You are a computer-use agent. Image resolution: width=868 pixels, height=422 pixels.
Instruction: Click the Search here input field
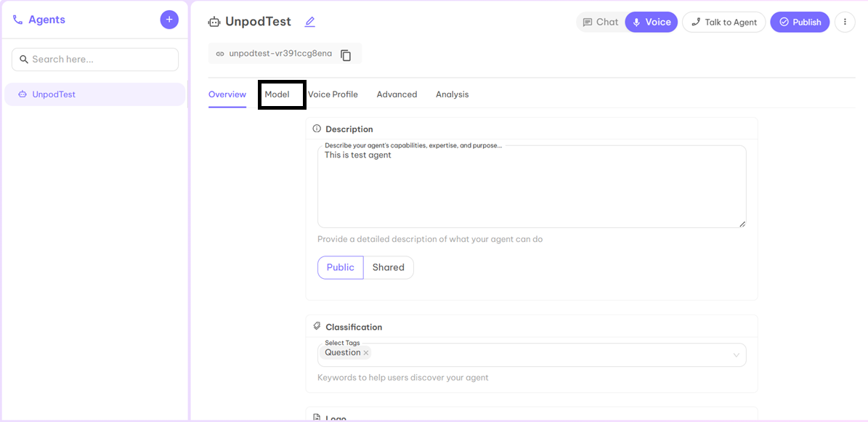(x=95, y=60)
